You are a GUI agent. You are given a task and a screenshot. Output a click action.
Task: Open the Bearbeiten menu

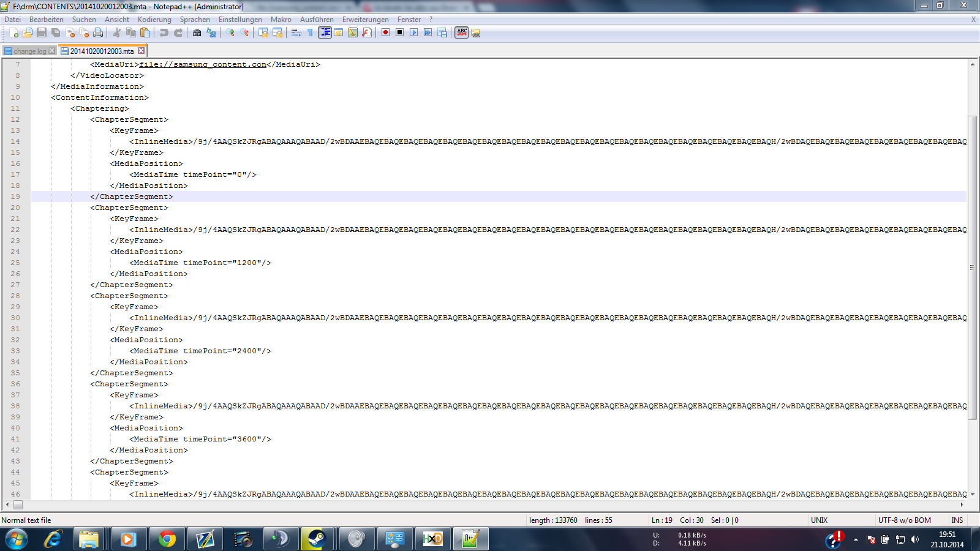pos(47,20)
